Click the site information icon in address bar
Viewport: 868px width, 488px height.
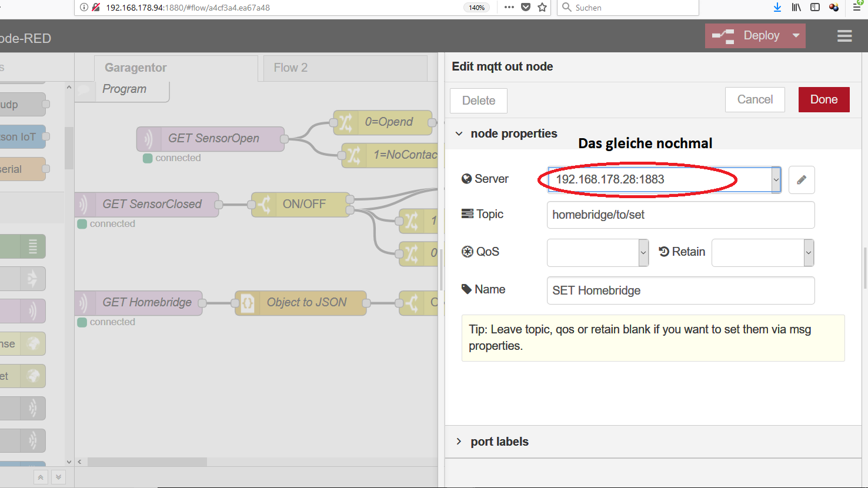tap(84, 7)
